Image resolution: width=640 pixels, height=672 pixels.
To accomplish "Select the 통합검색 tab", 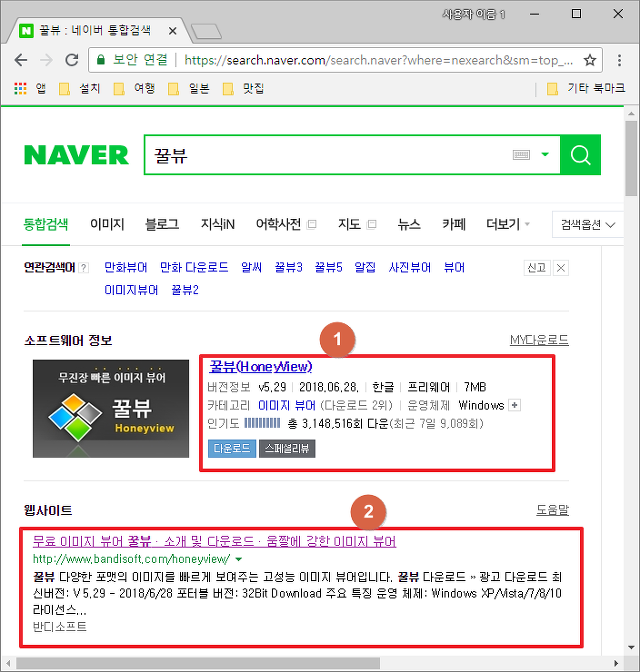I will [x=46, y=224].
